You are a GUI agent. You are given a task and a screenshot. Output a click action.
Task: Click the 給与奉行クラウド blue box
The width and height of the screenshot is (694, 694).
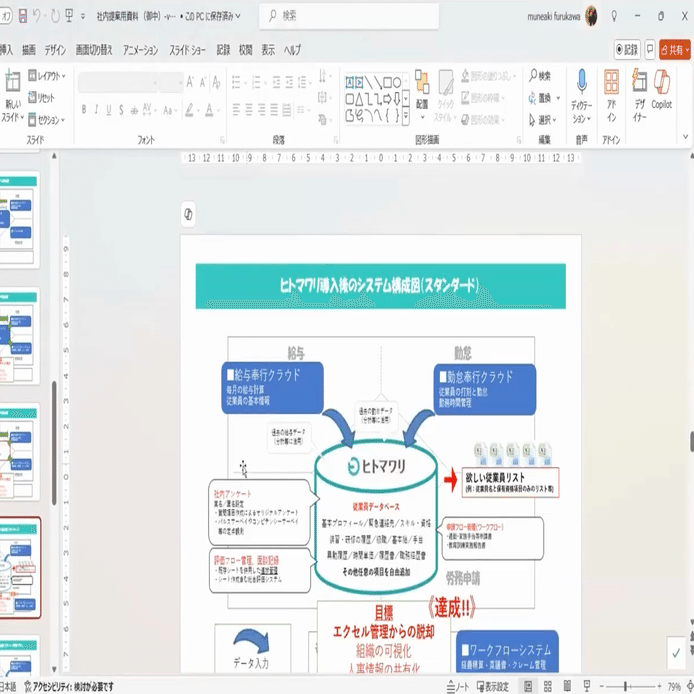(272, 388)
